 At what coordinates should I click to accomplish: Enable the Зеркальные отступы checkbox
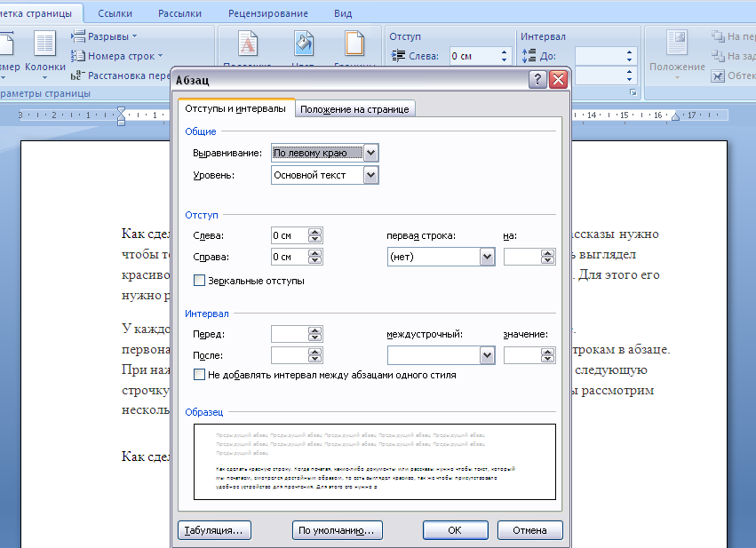tap(200, 281)
